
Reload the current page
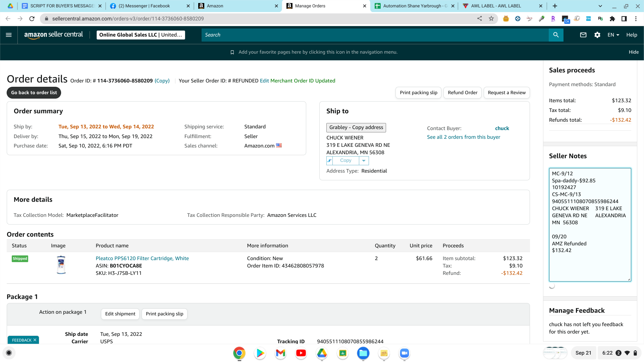32,19
